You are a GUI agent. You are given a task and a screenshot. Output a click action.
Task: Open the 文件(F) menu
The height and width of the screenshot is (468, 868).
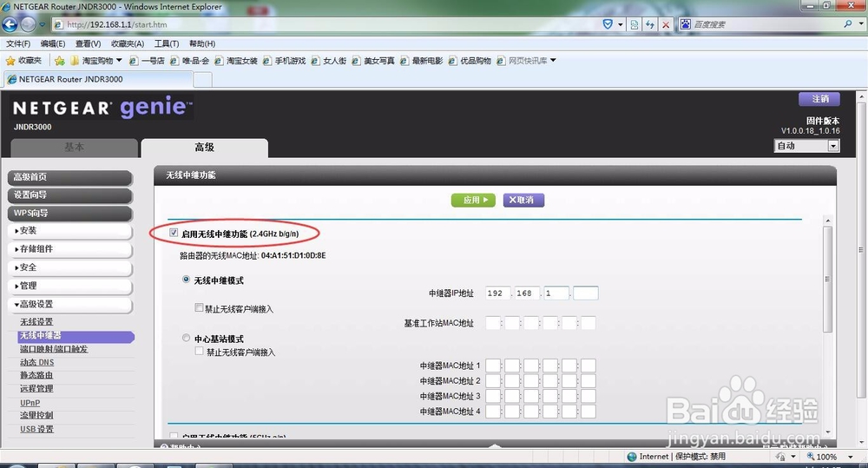(18, 43)
